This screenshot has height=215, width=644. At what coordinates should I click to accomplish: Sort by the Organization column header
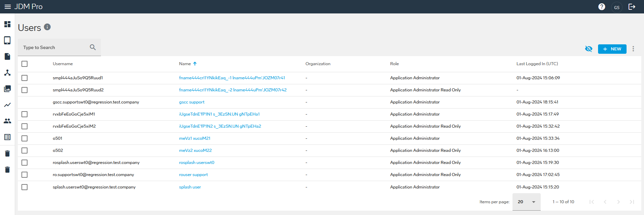point(318,64)
